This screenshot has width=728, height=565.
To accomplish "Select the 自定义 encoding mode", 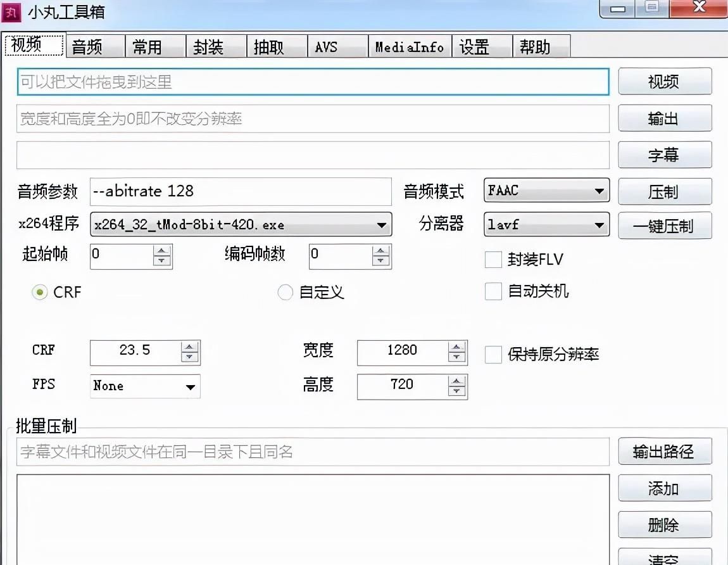I will (x=285, y=292).
